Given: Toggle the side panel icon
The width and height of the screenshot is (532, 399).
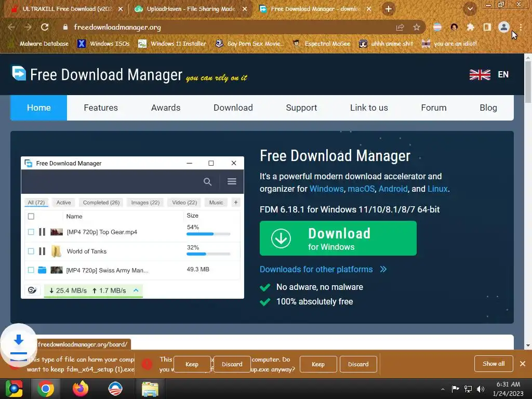Looking at the screenshot, I should [x=487, y=27].
